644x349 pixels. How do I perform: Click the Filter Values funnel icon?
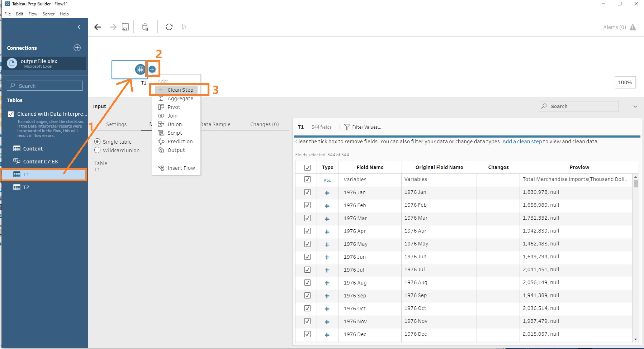tap(347, 127)
